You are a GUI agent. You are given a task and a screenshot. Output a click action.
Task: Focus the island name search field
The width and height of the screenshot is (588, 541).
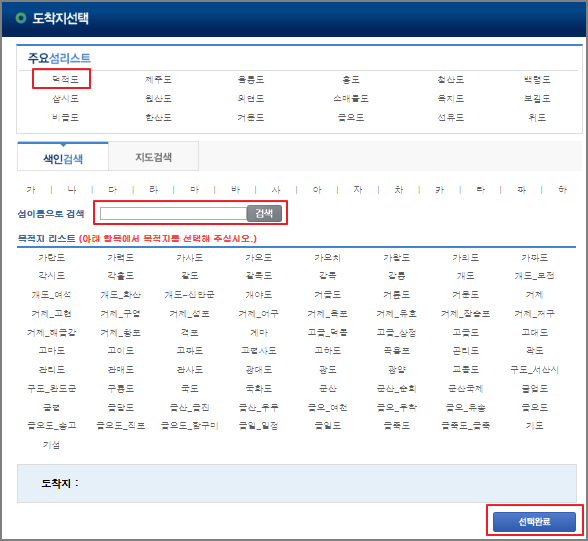173,213
